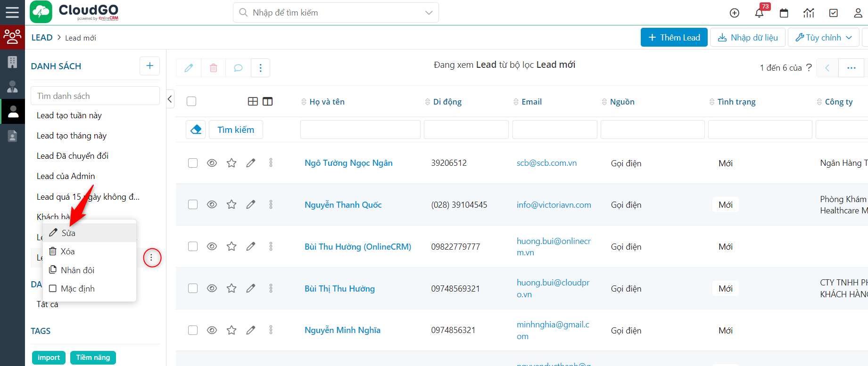
Task: Open the chart reports icon
Action: point(809,13)
